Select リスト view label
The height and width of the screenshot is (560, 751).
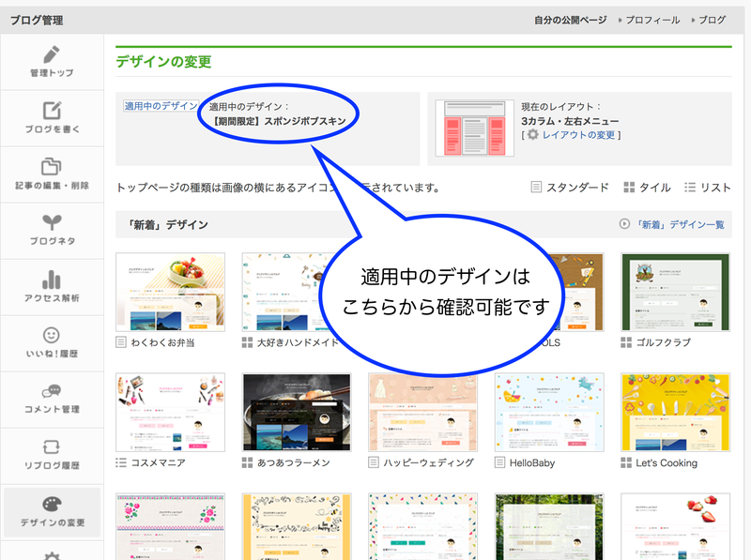(715, 188)
